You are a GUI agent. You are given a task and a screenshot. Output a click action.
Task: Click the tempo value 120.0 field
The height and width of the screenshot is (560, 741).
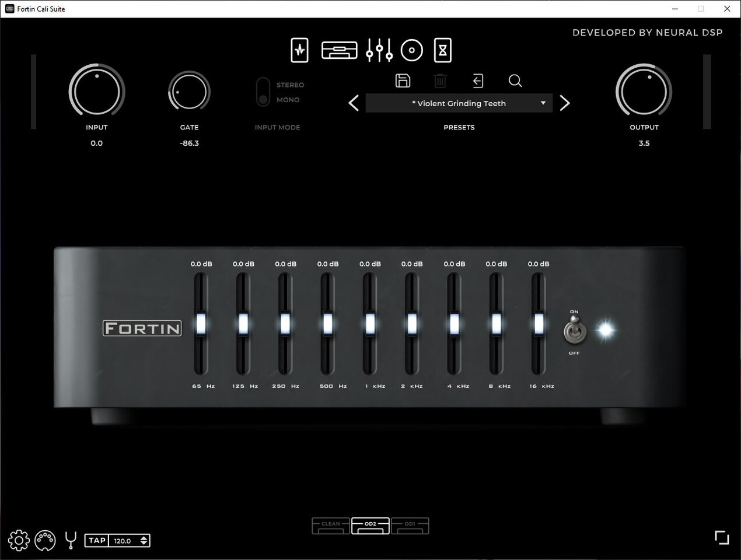[x=123, y=541]
